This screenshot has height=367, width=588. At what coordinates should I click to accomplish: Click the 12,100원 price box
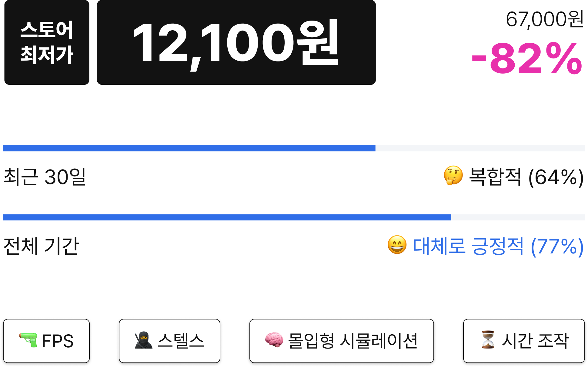pos(236,42)
